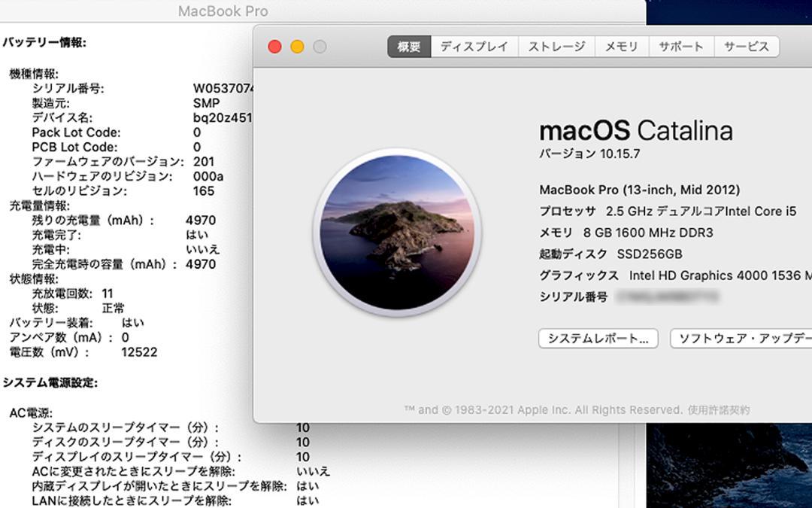Screen dimensions: 812x508
Task: Click the greyed-out zoom window button
Action: click(x=320, y=47)
